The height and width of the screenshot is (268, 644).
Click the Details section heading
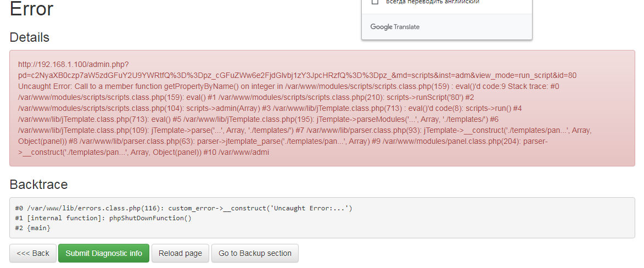tap(30, 37)
